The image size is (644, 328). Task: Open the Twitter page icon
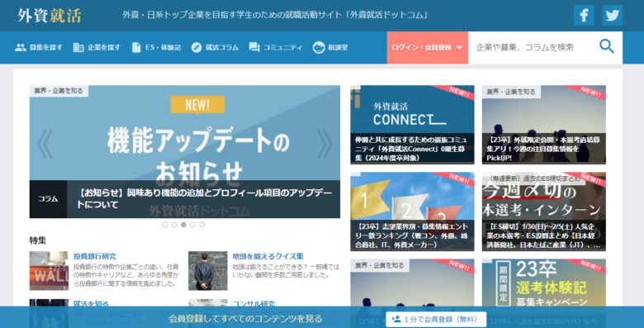[x=612, y=15]
